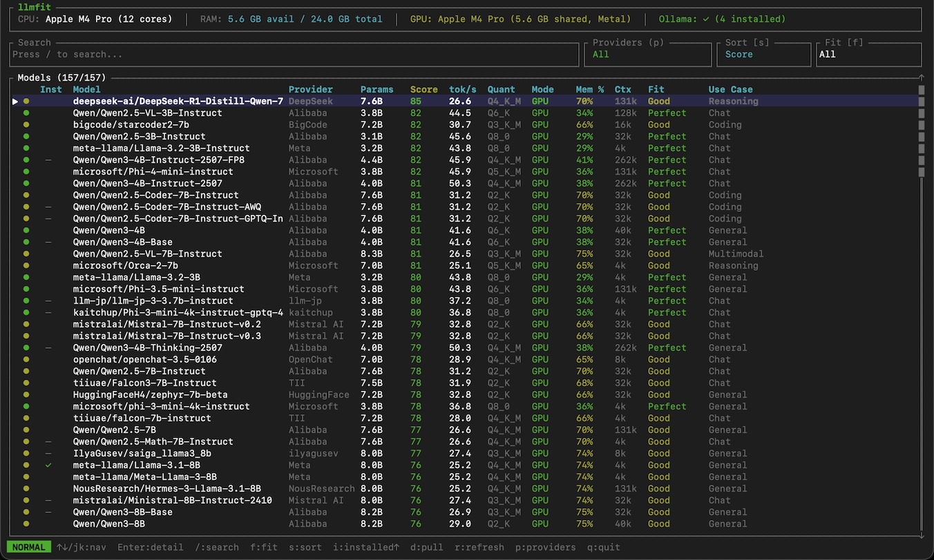Click the Inst dash for llm-jp/llm-jp-3-3.7b-instruct

48,301
